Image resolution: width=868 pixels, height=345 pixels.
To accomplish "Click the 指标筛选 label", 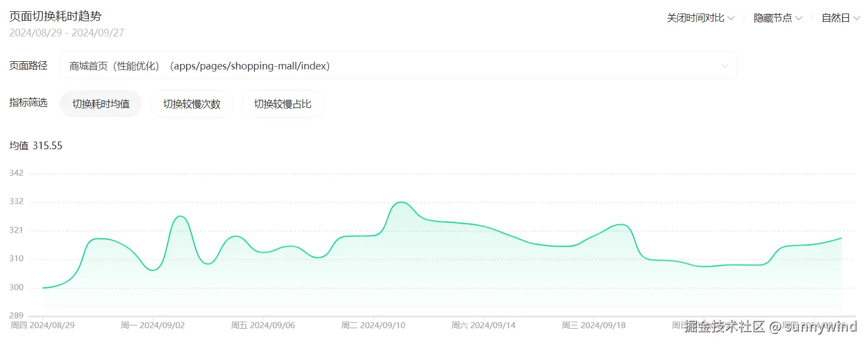I will tap(28, 103).
